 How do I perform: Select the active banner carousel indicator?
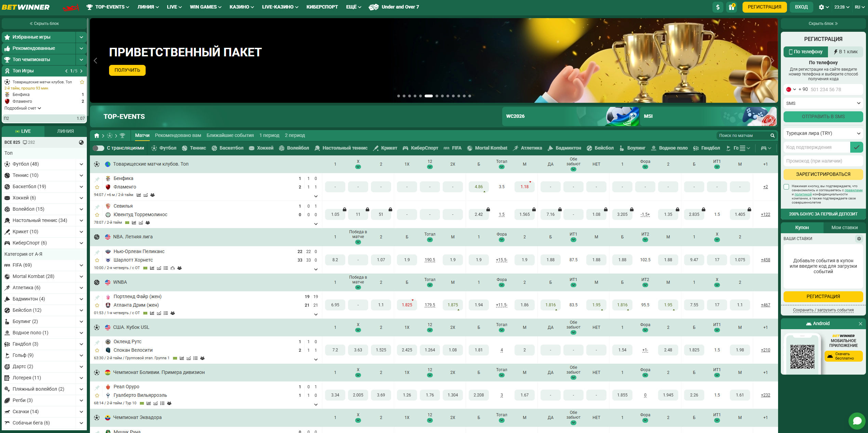coord(428,96)
